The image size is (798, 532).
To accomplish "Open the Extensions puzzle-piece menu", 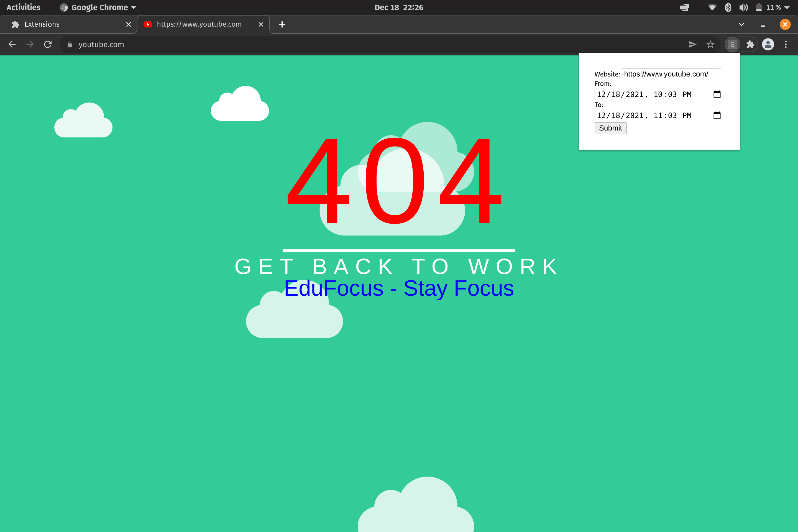I will coord(750,44).
